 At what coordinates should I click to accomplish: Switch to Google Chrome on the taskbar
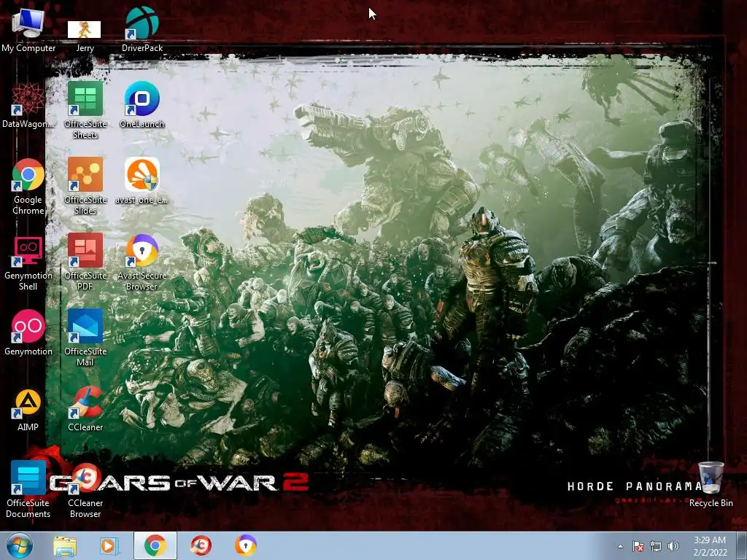click(x=155, y=545)
